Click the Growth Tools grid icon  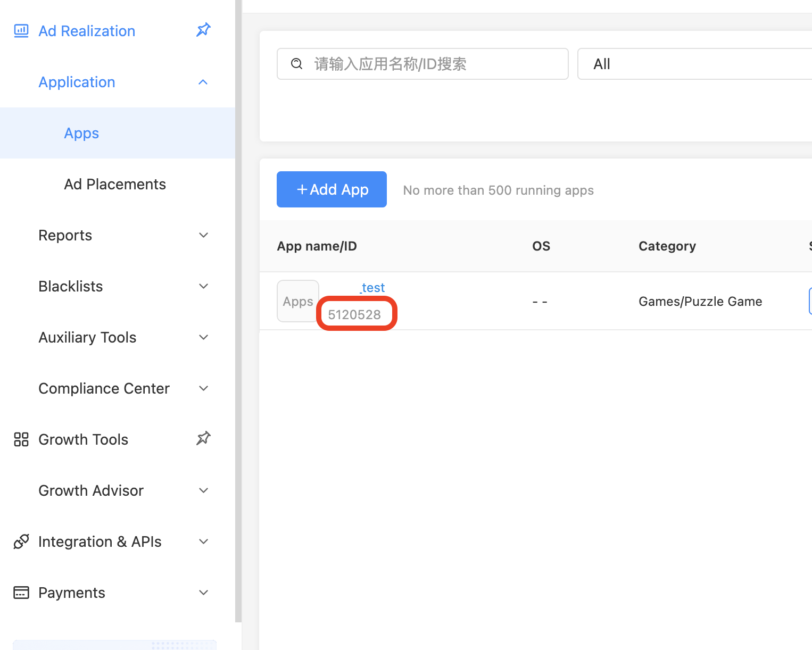(x=21, y=439)
